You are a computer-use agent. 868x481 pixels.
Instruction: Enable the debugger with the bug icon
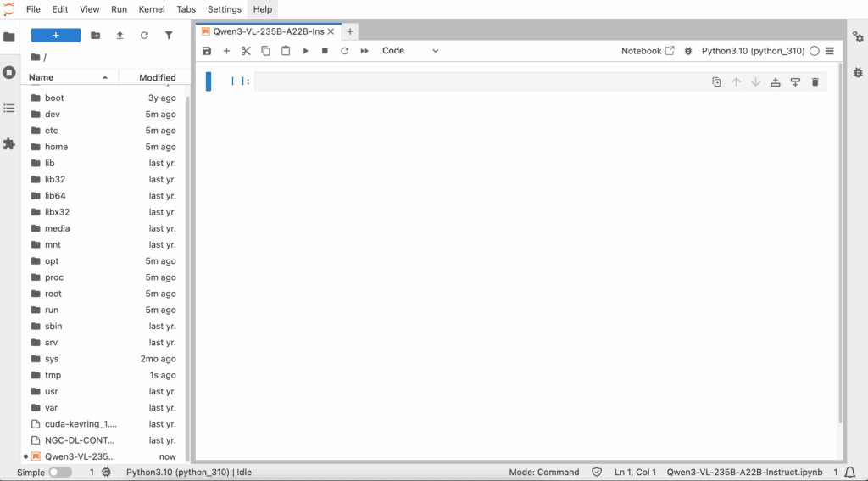(x=688, y=51)
